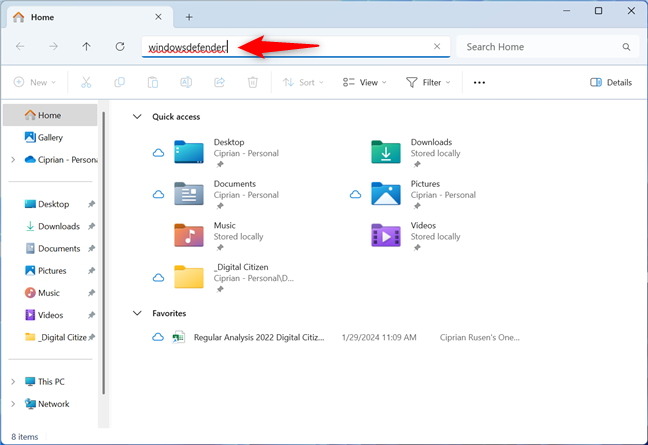Expand This PC in navigation pane
The width and height of the screenshot is (648, 445).
point(12,382)
